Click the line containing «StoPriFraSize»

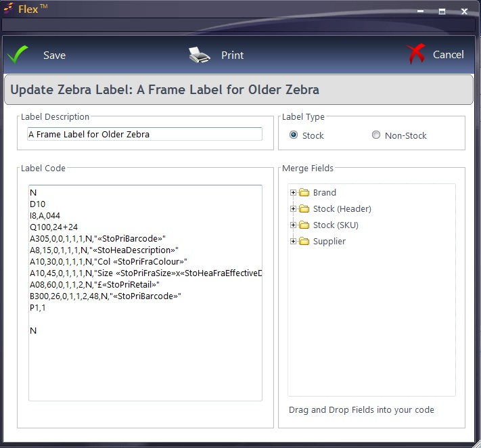145,273
